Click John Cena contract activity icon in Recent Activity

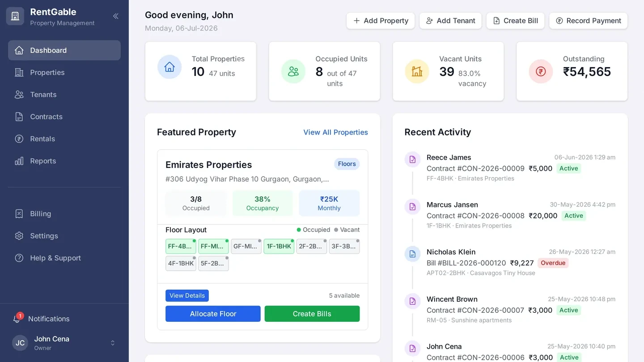tap(412, 349)
